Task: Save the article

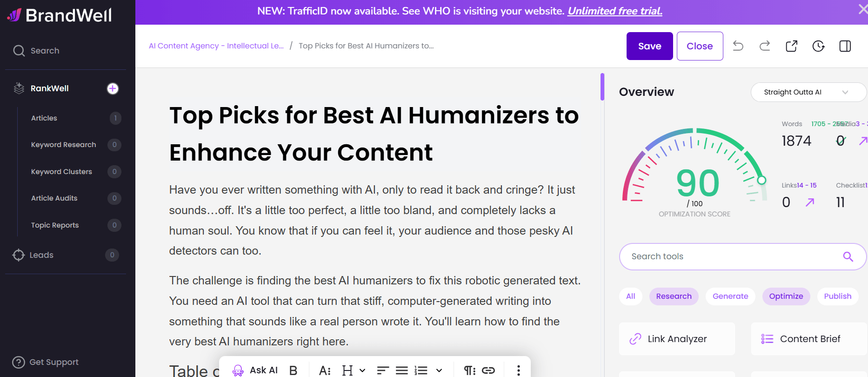Action: point(649,46)
